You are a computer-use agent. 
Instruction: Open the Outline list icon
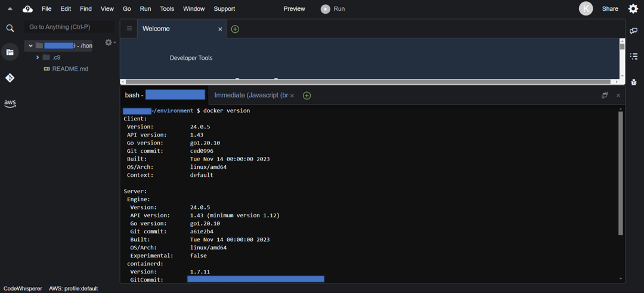634,56
